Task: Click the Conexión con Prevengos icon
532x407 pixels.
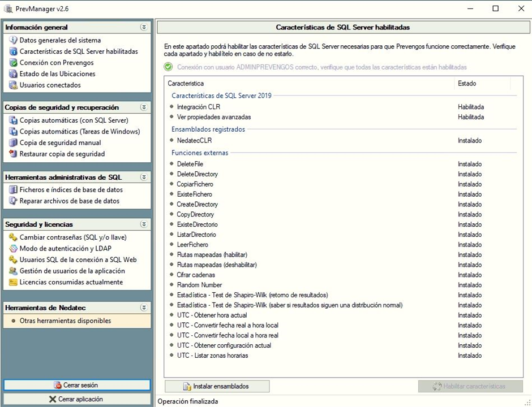Action: click(x=13, y=63)
